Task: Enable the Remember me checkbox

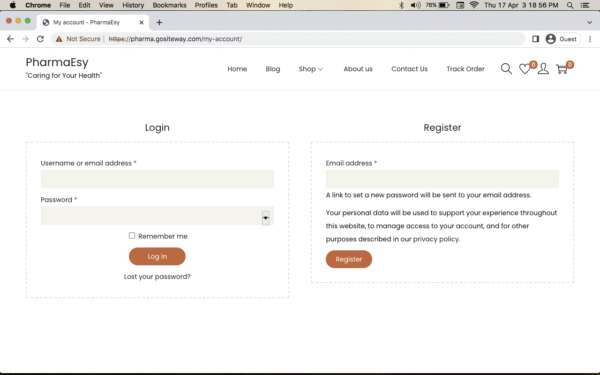Action: coord(132,235)
